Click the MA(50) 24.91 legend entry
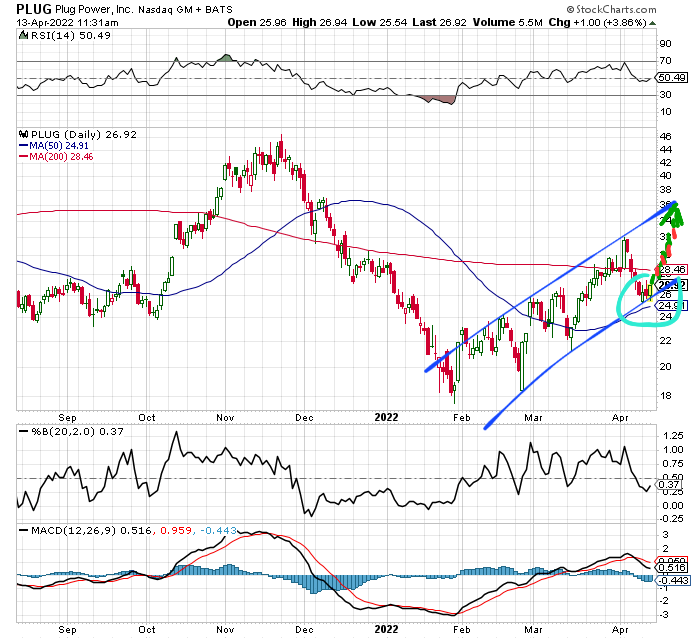700x638 pixels. [x=54, y=146]
